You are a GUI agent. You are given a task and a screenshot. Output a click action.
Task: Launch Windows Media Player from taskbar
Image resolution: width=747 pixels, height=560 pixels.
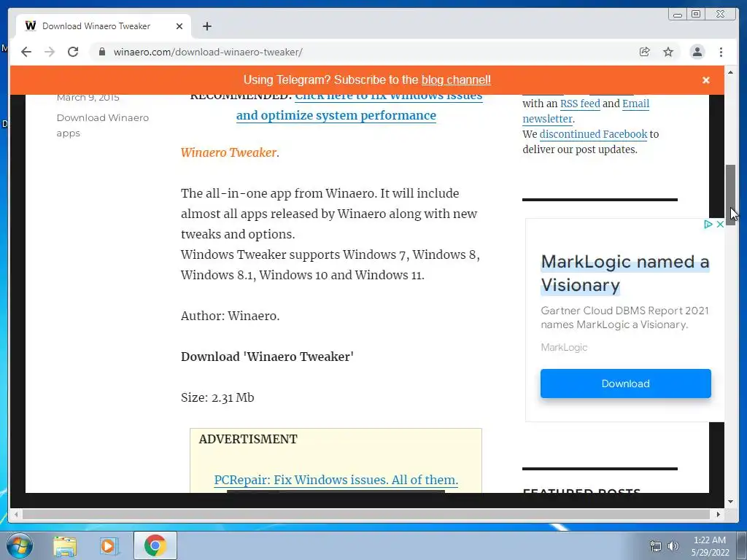(109, 545)
